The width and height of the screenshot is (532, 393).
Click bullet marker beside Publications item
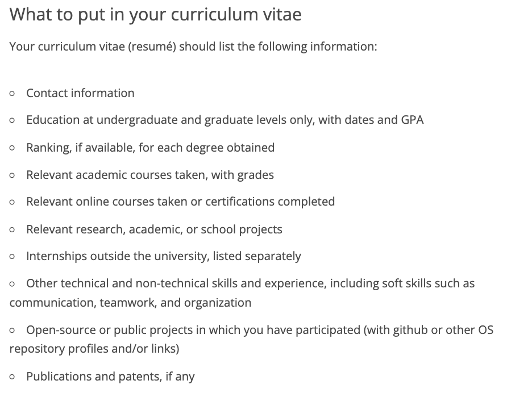click(12, 377)
